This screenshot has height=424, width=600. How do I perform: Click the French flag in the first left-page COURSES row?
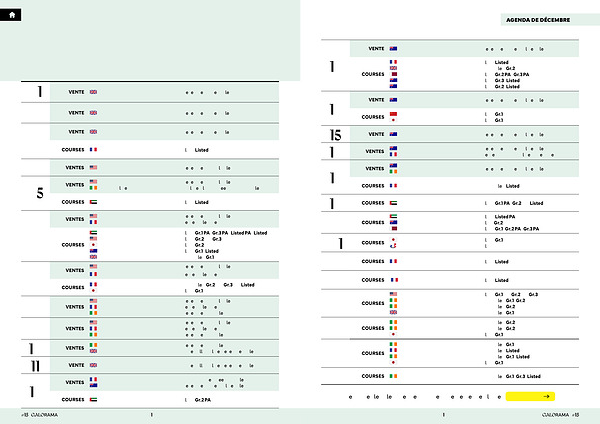pyautogui.click(x=94, y=149)
